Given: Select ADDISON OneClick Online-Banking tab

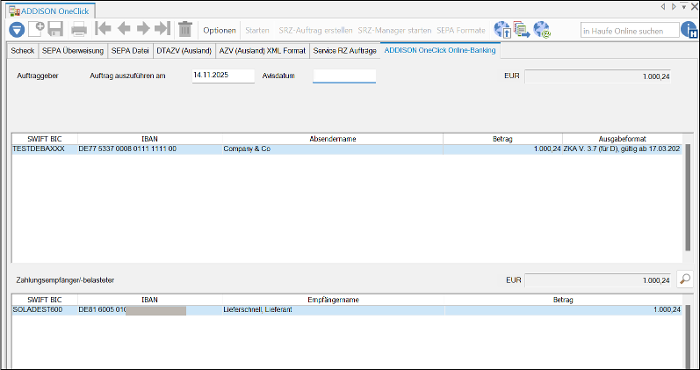Looking at the screenshot, I should [x=440, y=50].
